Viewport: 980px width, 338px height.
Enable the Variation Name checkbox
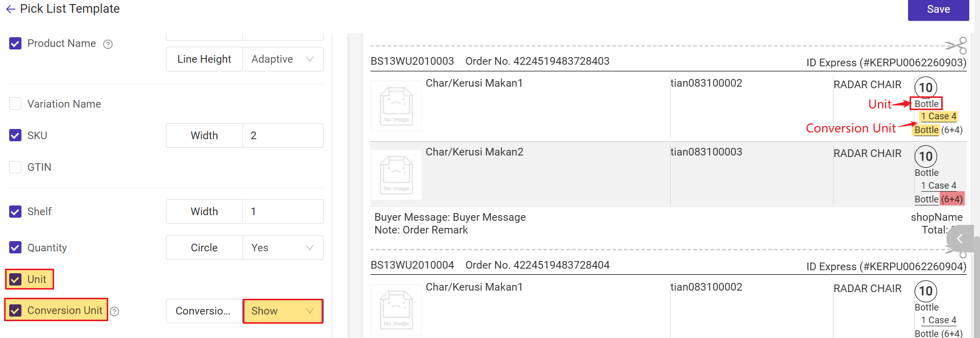point(15,104)
